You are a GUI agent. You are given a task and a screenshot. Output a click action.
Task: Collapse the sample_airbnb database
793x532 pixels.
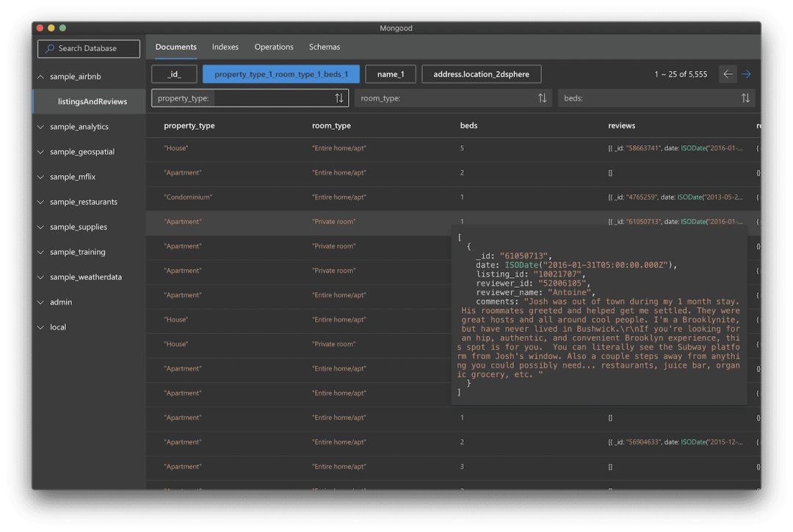pos(40,77)
